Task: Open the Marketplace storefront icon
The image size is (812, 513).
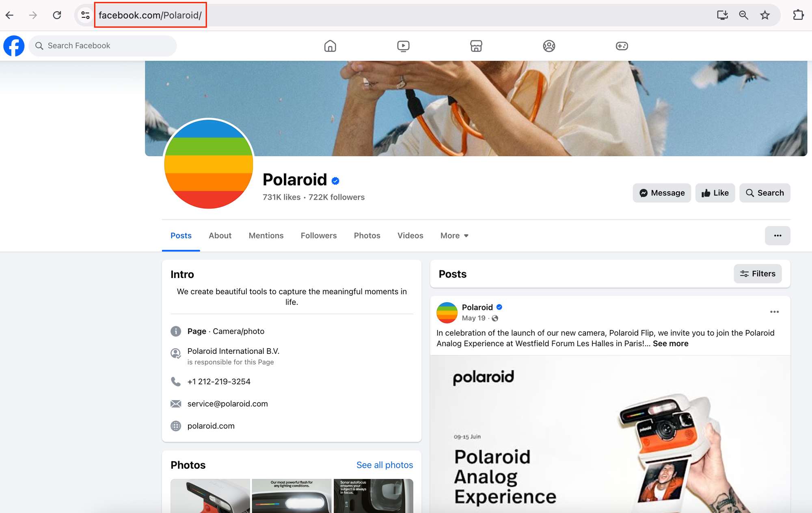Action: pyautogui.click(x=476, y=46)
